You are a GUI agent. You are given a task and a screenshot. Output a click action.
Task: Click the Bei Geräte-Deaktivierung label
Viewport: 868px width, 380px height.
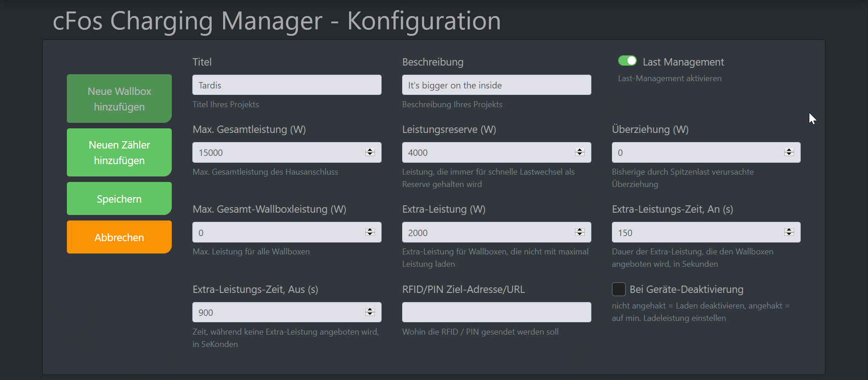pos(687,289)
